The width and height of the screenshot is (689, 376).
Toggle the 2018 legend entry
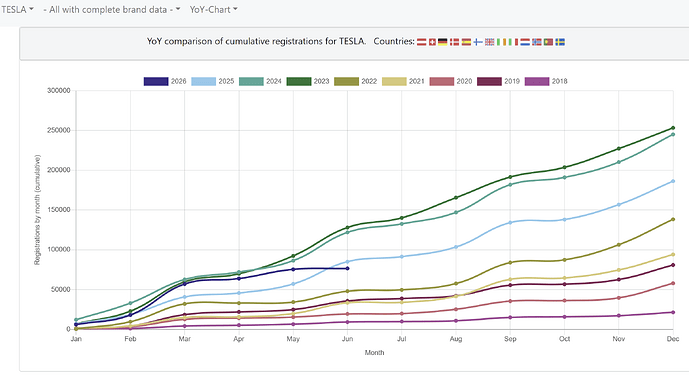pos(546,81)
